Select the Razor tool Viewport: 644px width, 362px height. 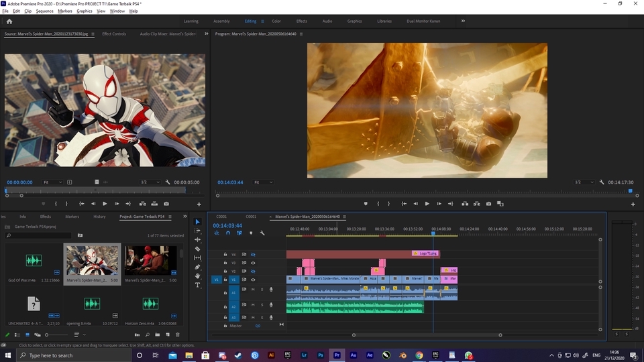197,249
